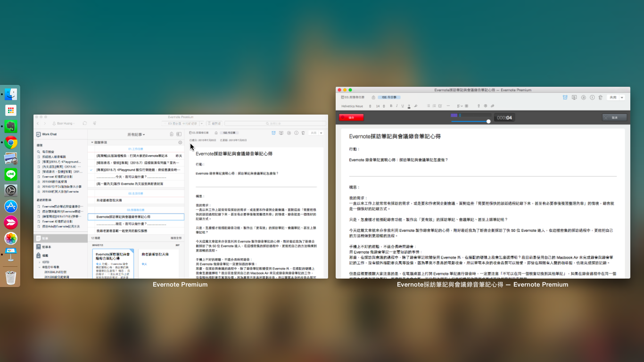Click the presentation mode icon in recording window
This screenshot has height=362, width=644.
tap(574, 98)
